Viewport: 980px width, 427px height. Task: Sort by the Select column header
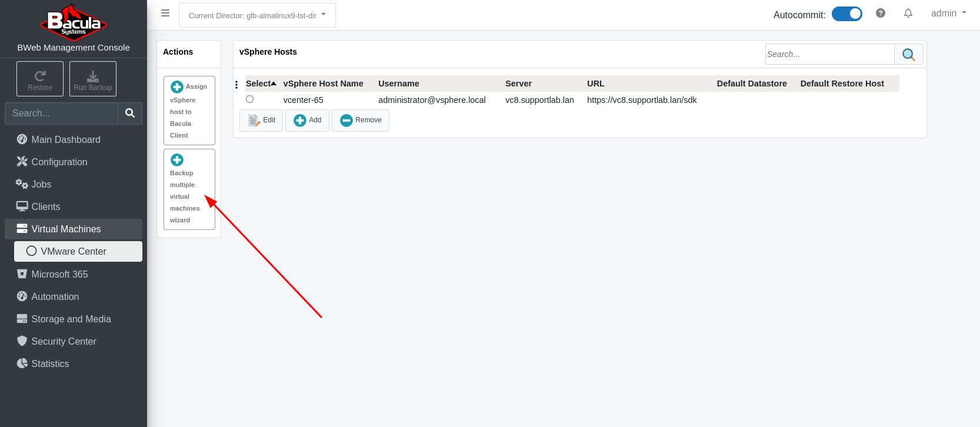261,84
